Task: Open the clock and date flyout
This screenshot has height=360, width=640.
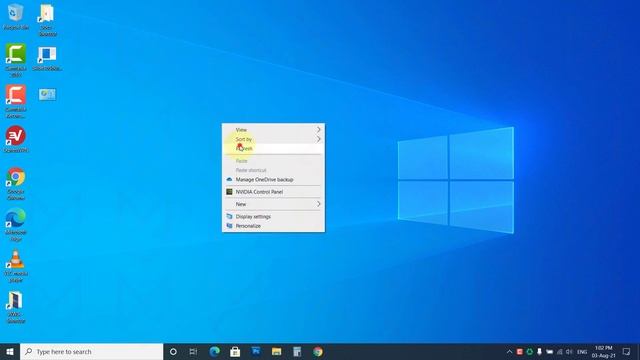Action: [604, 351]
